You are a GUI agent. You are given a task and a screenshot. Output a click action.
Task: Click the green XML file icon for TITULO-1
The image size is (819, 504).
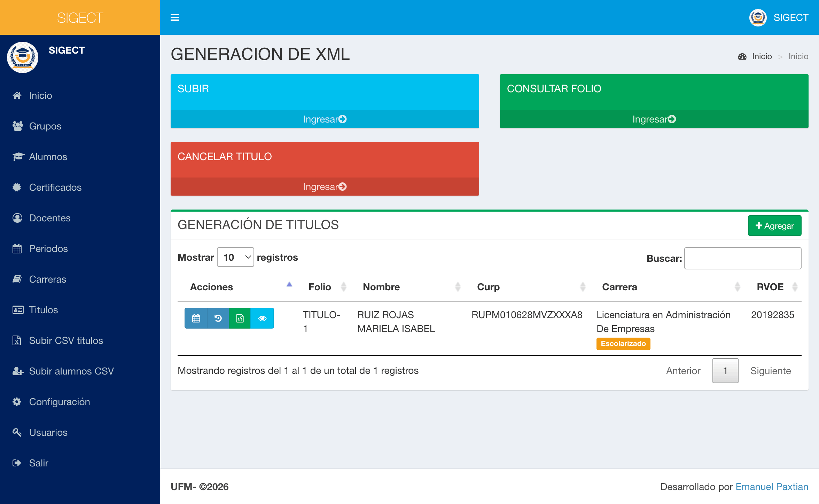(x=240, y=318)
